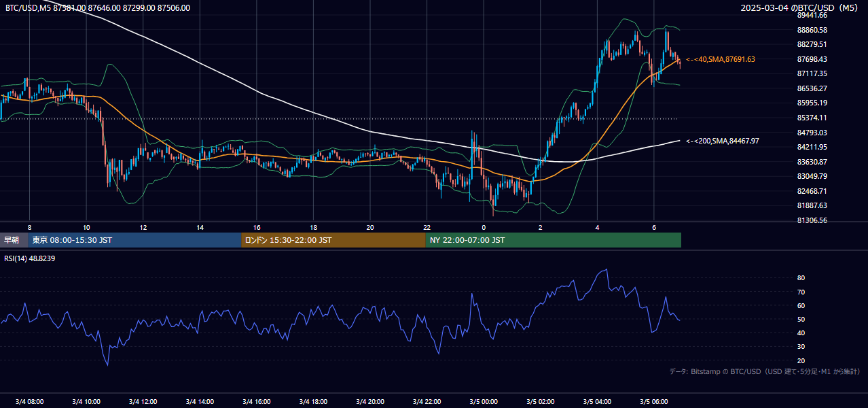
Task: Click hour label 12 under the price chart
Action: (143, 227)
